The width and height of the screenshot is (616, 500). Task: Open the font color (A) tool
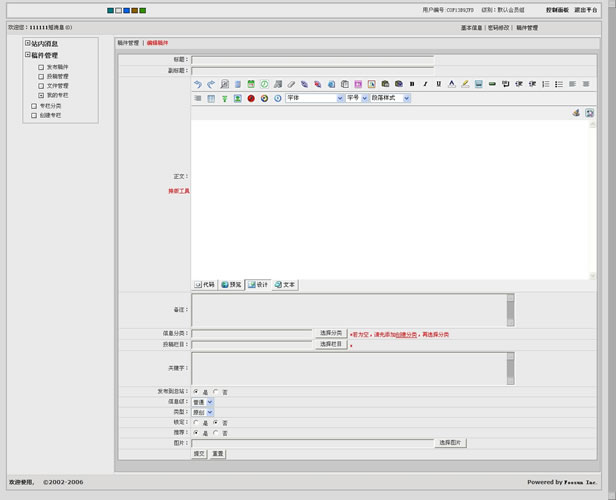[x=452, y=84]
